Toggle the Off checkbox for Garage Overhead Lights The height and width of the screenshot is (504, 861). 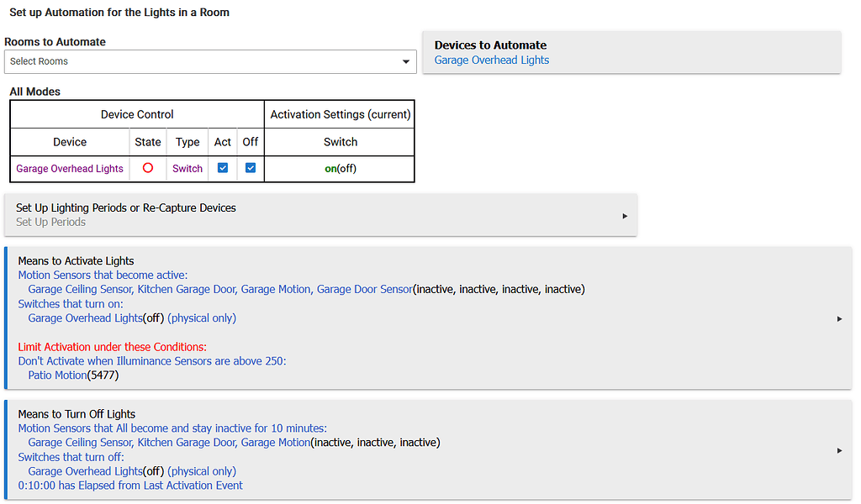pos(251,168)
